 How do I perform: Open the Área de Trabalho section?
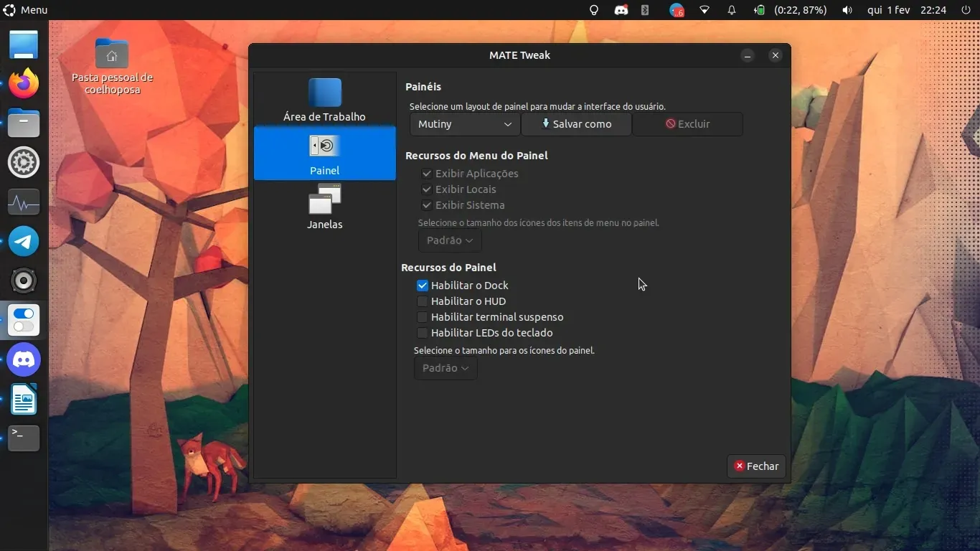pyautogui.click(x=324, y=100)
